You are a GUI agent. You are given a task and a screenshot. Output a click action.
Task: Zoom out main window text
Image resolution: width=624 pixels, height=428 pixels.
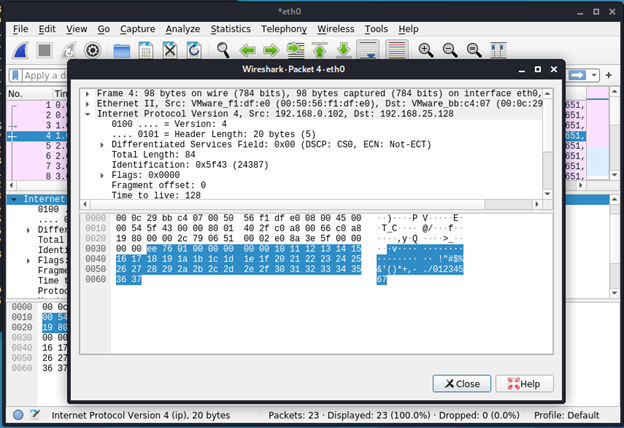coord(450,51)
